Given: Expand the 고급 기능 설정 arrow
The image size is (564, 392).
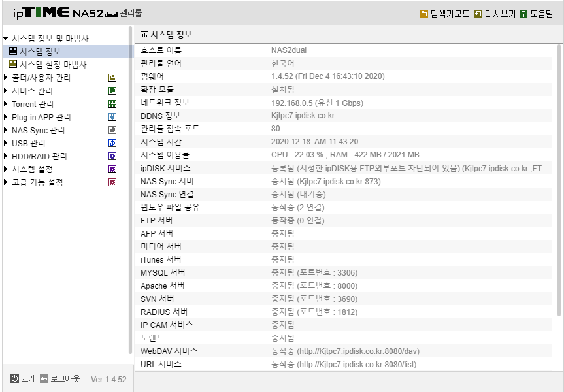Looking at the screenshot, I should [5, 182].
